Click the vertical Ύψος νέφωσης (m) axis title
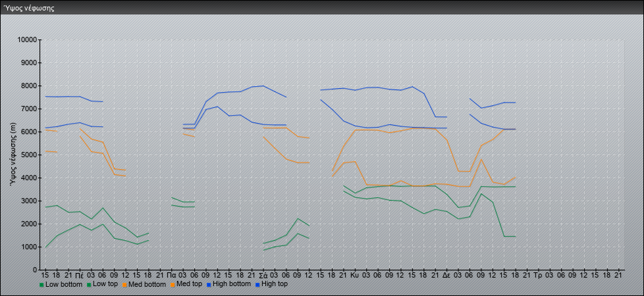 tap(13, 155)
